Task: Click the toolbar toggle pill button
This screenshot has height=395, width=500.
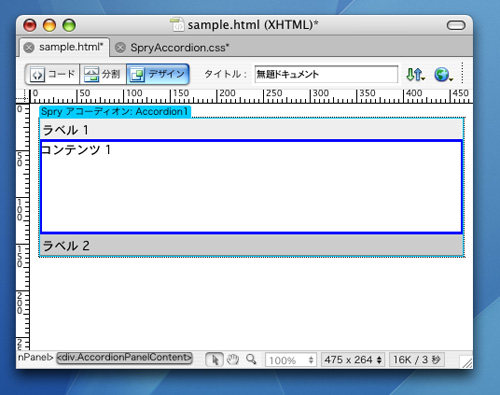Action: click(456, 25)
